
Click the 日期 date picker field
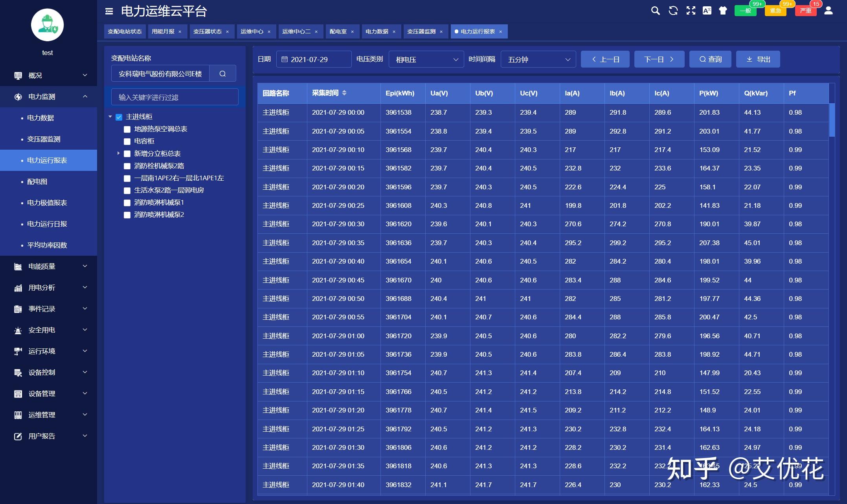coord(314,59)
